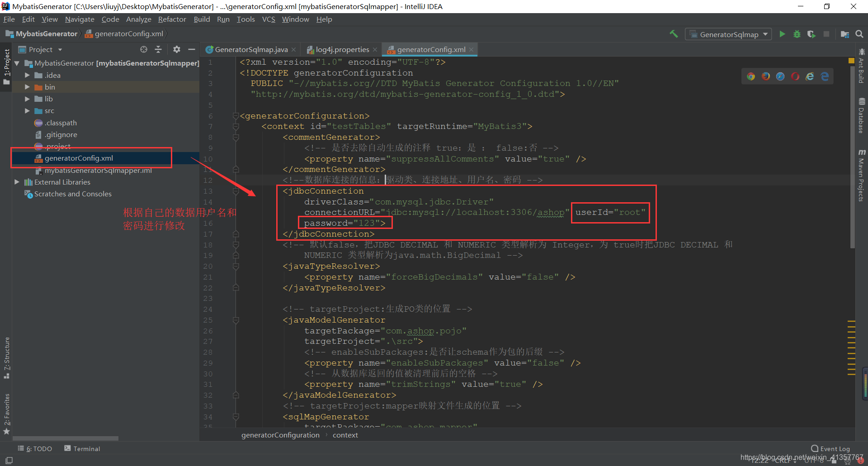The height and width of the screenshot is (466, 868).
Task: Switch to GeneratorSqlmap.java tab
Action: [x=251, y=49]
